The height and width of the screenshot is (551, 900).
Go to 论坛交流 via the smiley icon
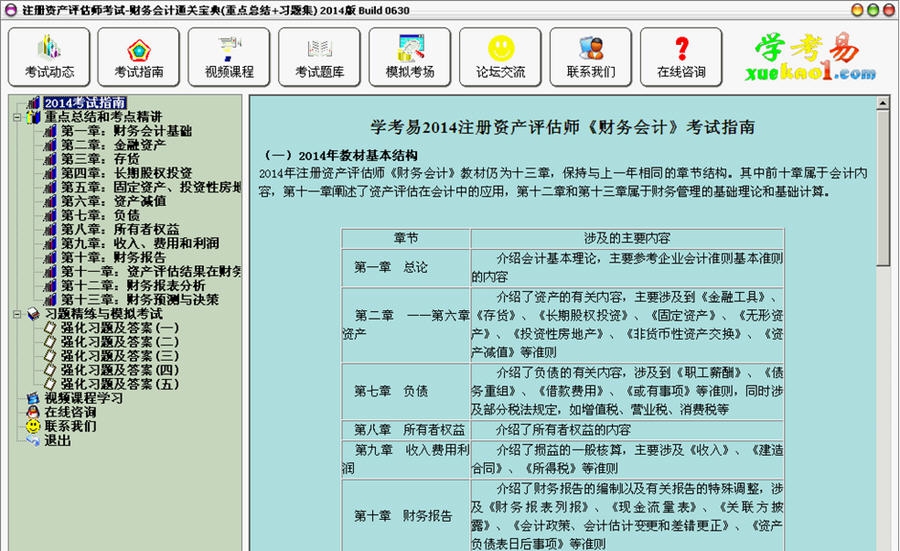click(x=500, y=57)
